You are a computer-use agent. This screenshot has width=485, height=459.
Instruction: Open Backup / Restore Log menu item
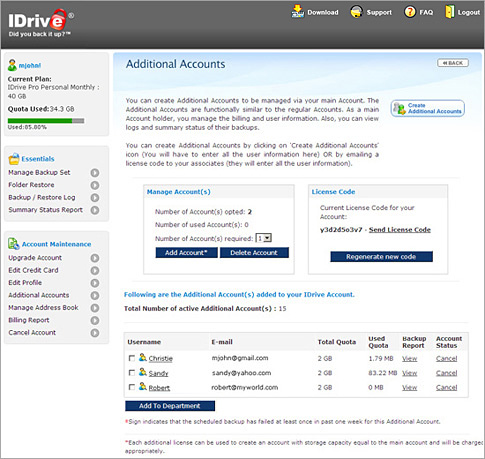[x=42, y=197]
